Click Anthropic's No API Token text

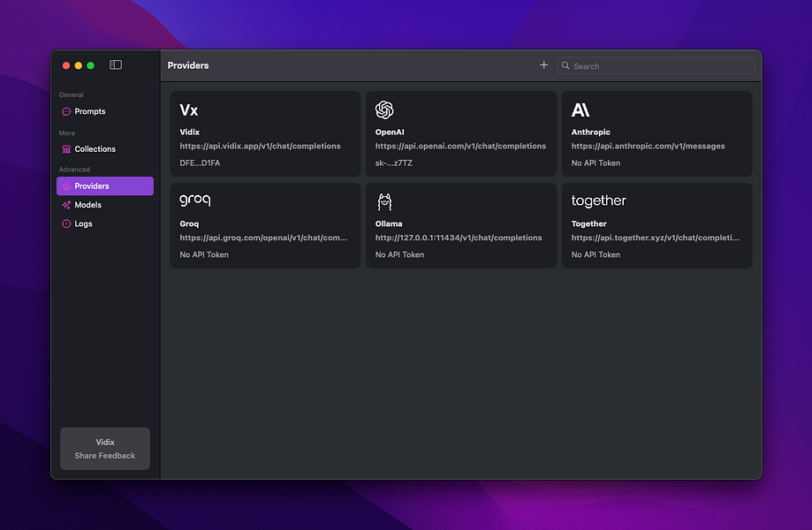coord(596,163)
